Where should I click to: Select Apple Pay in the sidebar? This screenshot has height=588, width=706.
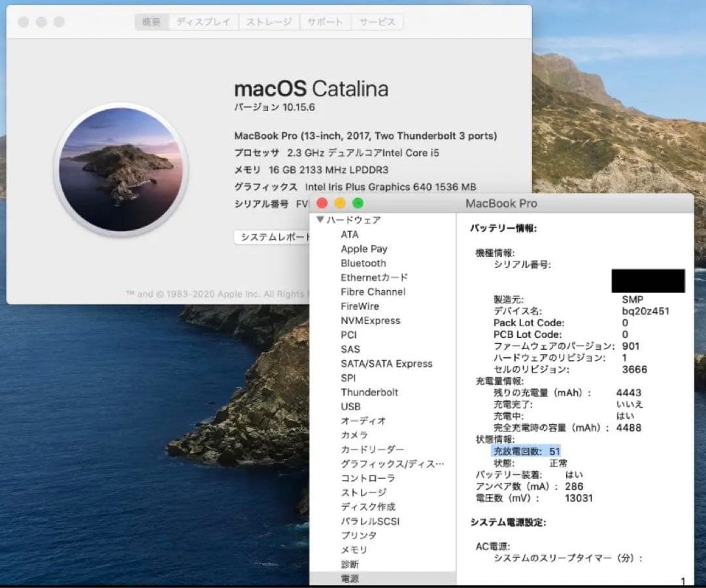pyautogui.click(x=364, y=249)
